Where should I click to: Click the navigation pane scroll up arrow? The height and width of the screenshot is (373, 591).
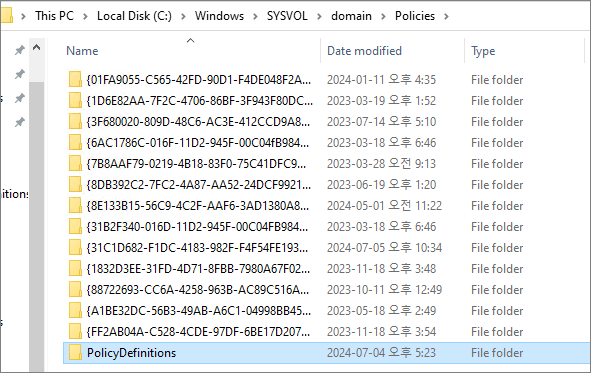[37, 47]
